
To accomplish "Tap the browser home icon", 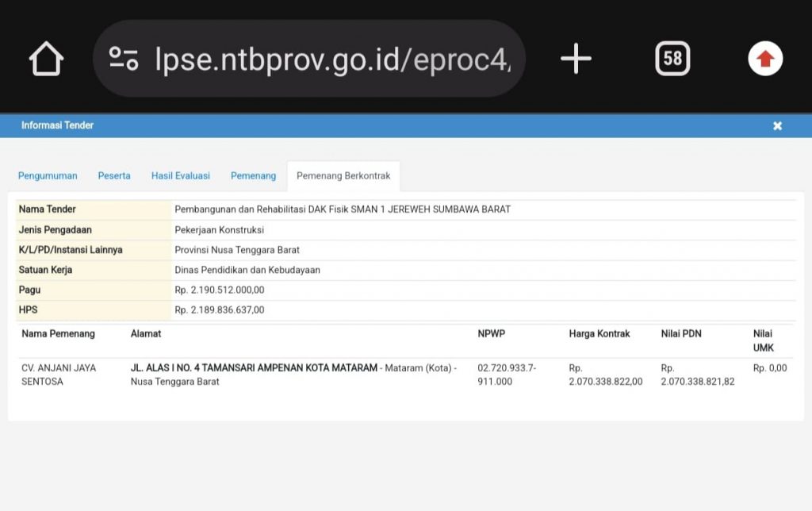I will (x=46, y=59).
